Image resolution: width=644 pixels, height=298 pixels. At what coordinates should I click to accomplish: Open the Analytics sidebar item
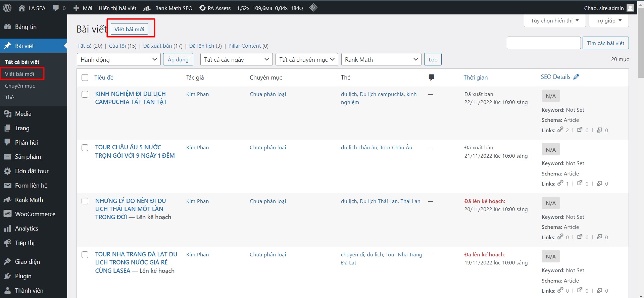27,229
